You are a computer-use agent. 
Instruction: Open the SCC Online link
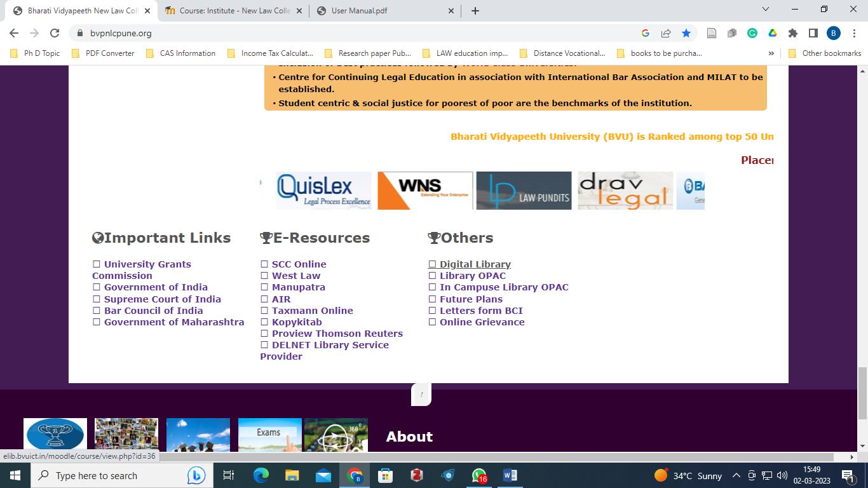coord(299,264)
